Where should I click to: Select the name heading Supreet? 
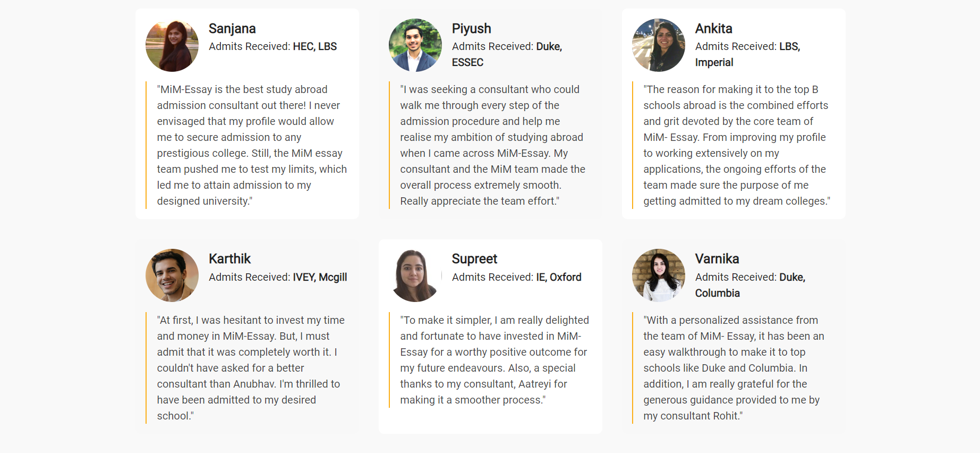tap(474, 259)
